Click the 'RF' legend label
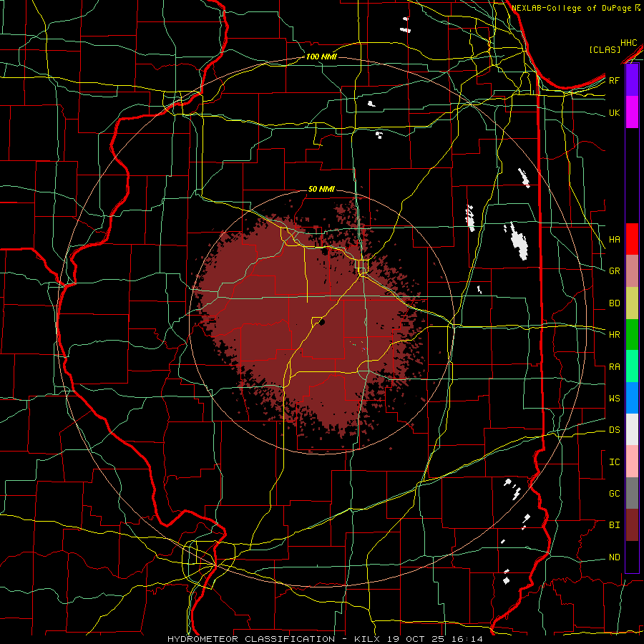The width and height of the screenshot is (644, 644). click(x=614, y=80)
